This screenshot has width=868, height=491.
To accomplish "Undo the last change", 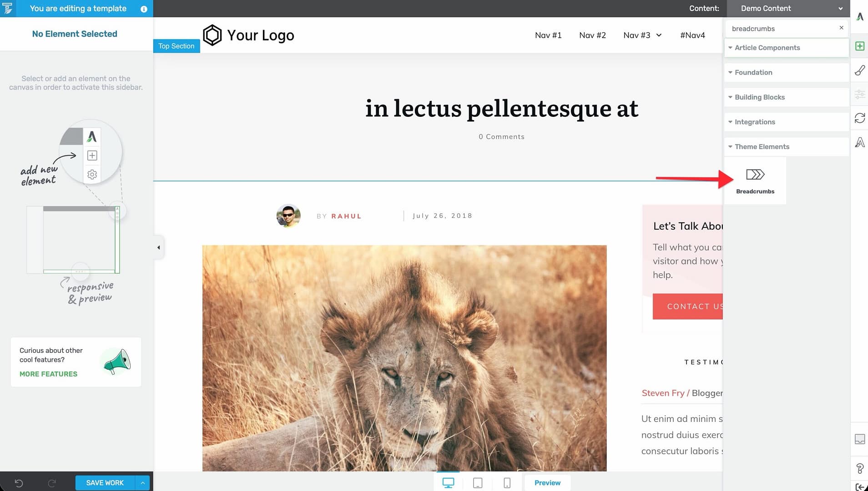I will coord(19,483).
